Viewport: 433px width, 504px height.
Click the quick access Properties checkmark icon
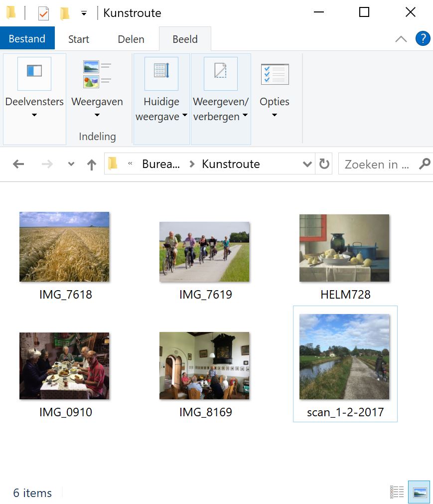click(x=43, y=13)
